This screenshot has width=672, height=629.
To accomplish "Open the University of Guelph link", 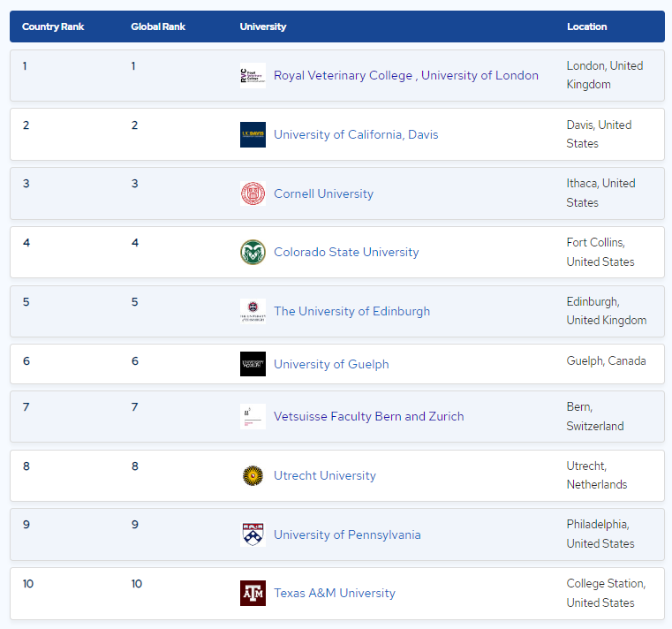I will click(x=331, y=364).
